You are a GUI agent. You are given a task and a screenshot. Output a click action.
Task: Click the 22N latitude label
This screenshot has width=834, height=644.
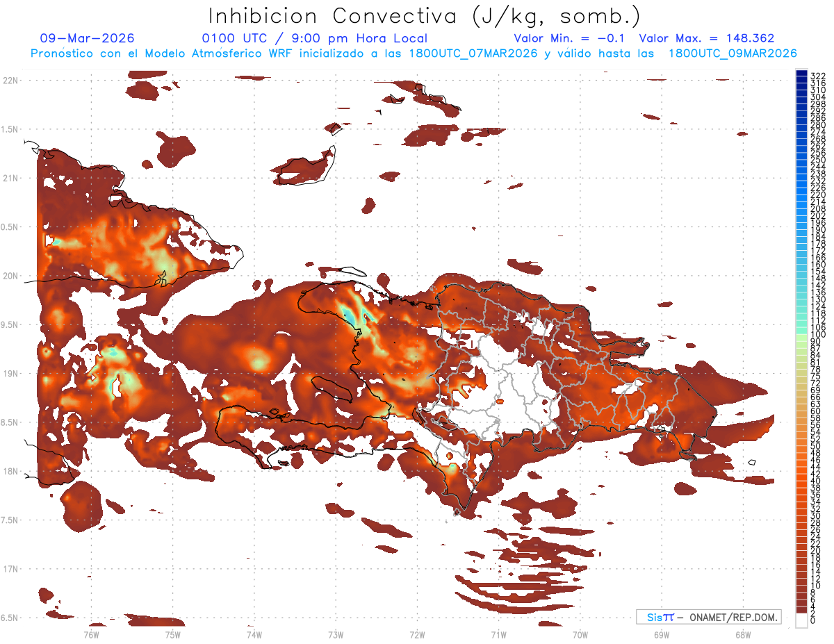point(10,80)
